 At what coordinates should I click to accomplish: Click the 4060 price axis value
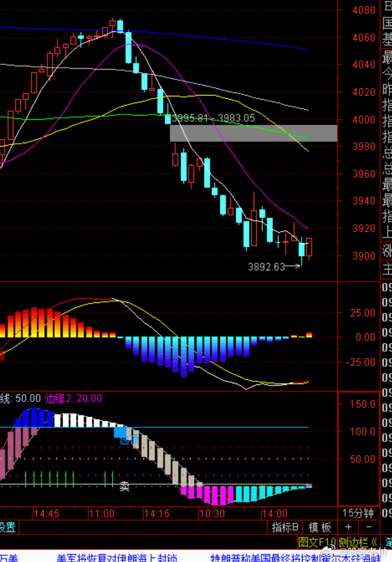[x=364, y=37]
